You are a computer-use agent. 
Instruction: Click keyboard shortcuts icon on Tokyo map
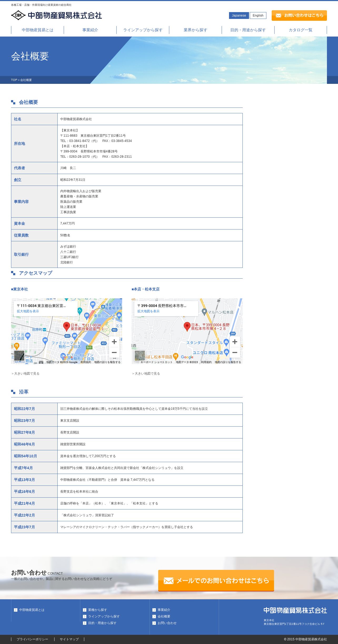[41, 362]
